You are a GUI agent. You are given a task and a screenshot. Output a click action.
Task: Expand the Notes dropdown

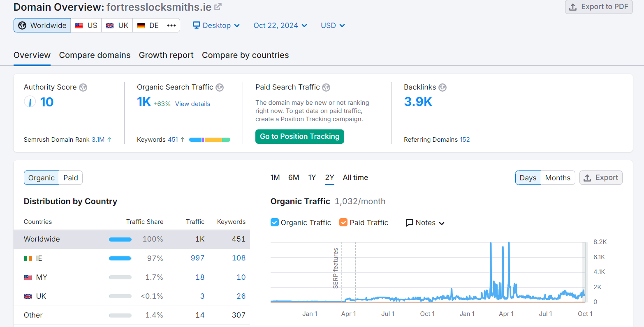pos(425,223)
